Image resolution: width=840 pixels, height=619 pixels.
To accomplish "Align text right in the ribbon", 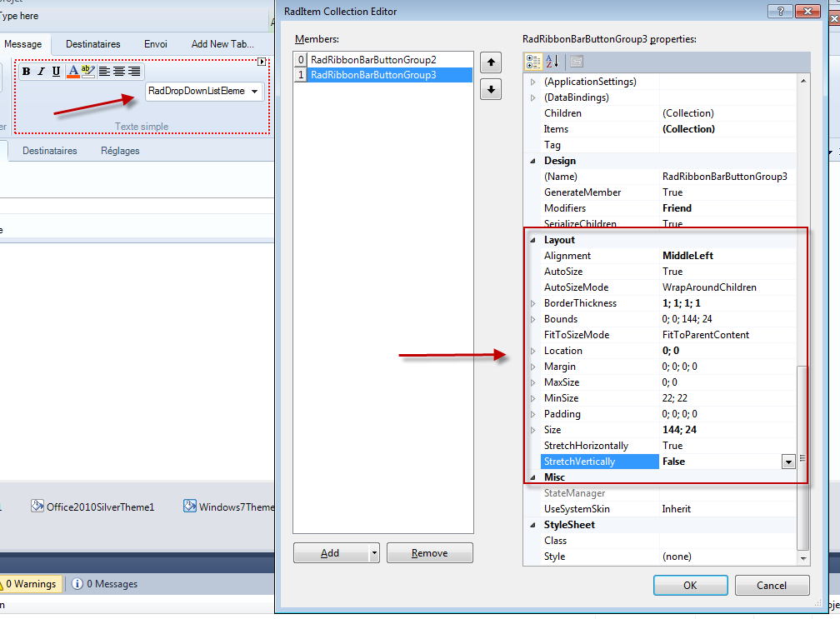I will 134,71.
